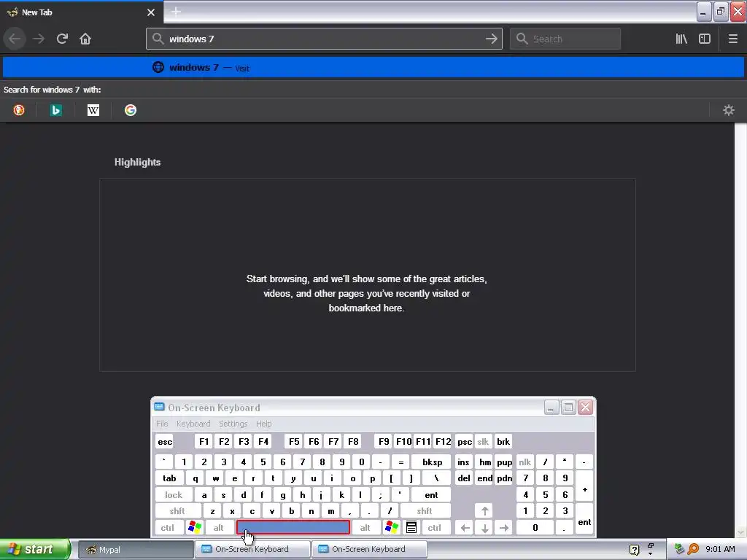Click the right arrow key on keyboard

(504, 528)
